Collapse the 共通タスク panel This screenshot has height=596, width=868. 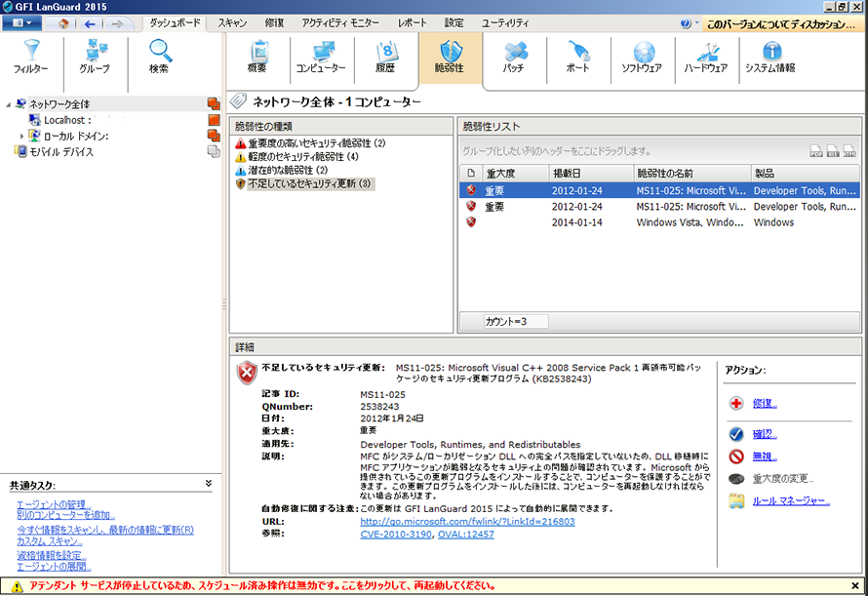[x=208, y=483]
